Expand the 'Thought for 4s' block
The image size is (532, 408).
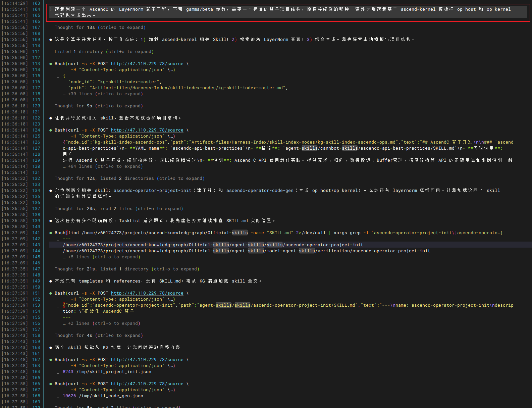(99, 336)
